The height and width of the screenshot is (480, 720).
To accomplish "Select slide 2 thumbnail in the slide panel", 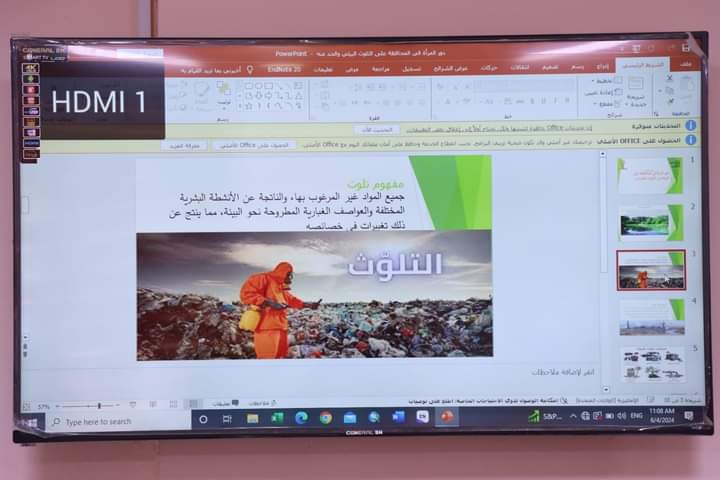I will pos(650,221).
